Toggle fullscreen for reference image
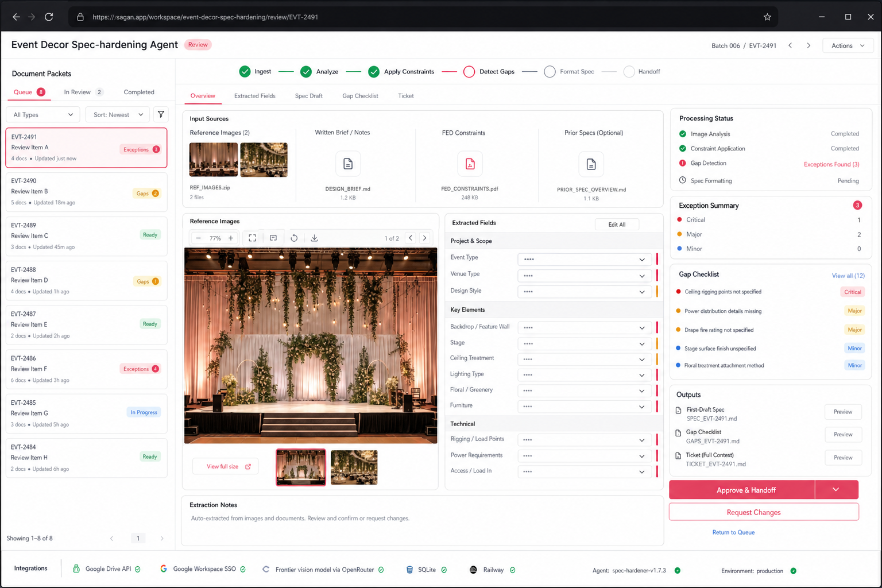This screenshot has width=882, height=588. 252,238
